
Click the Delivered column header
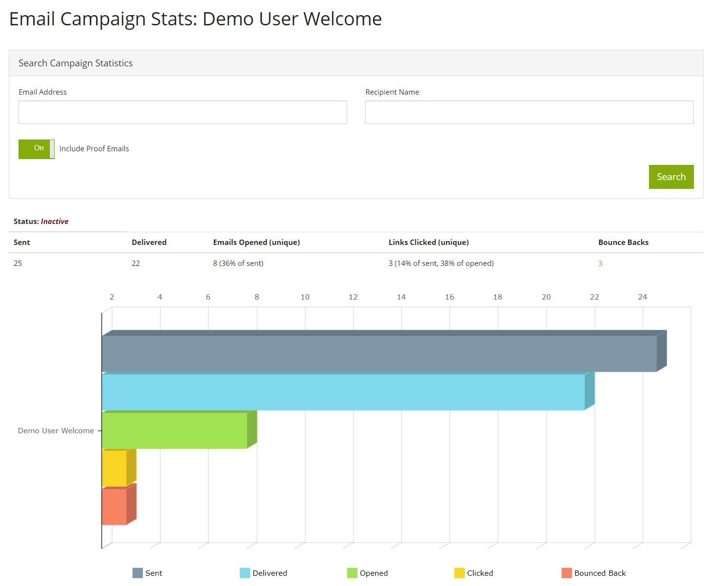(x=149, y=242)
